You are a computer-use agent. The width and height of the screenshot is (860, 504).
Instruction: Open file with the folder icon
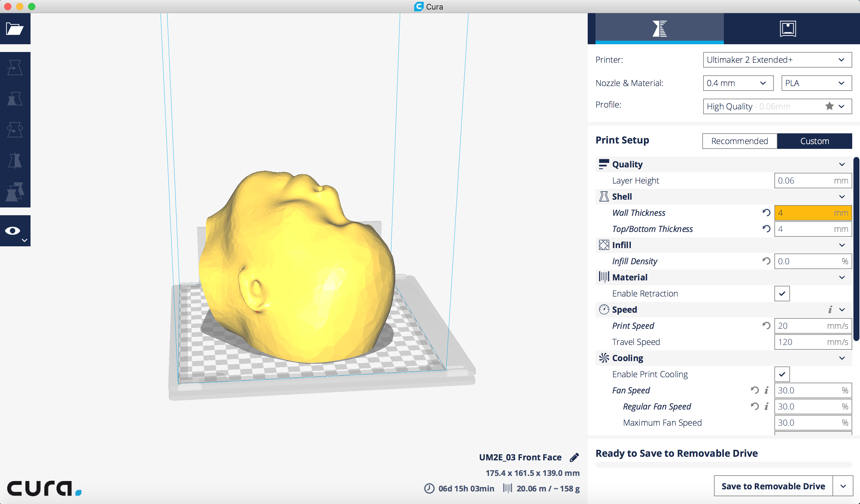[15, 29]
